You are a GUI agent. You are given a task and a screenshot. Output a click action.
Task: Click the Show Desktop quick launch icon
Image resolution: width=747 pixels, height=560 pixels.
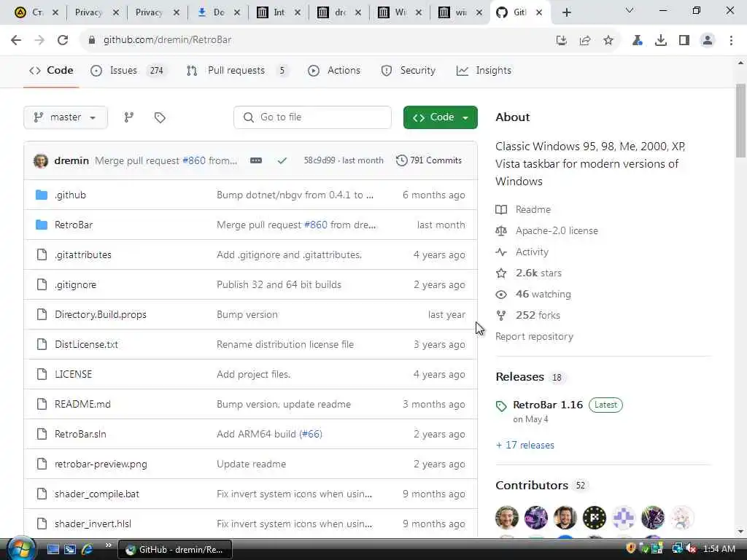(x=53, y=550)
